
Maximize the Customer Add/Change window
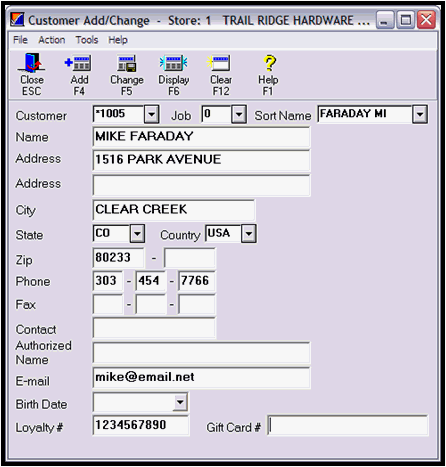coord(406,20)
